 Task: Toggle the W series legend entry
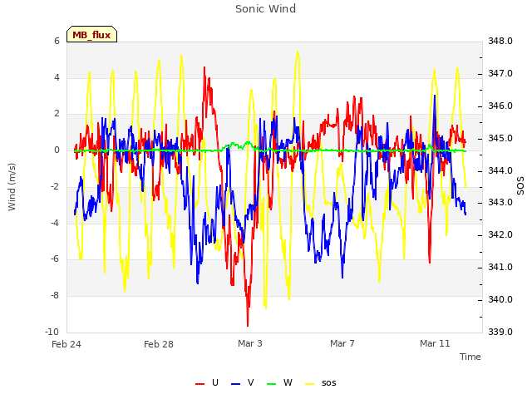pos(279,383)
